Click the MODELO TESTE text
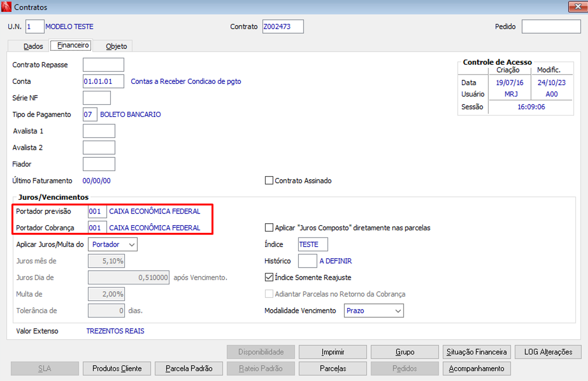The height and width of the screenshot is (381, 588). (69, 27)
